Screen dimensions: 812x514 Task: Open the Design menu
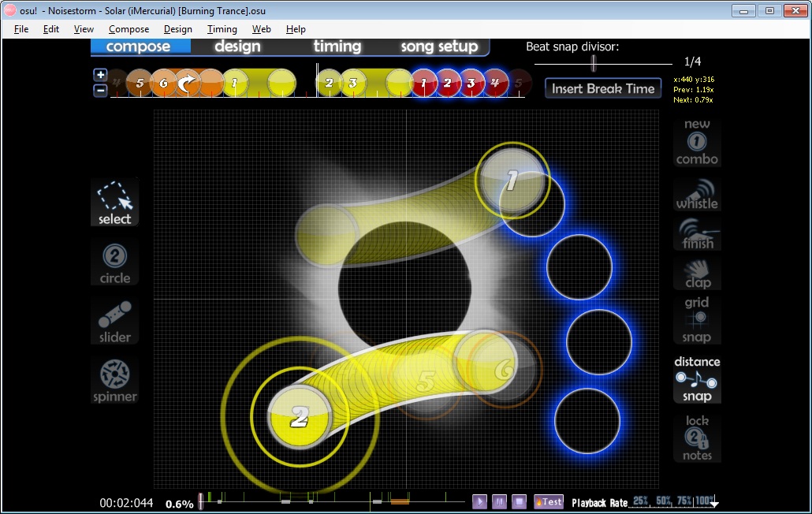[177, 29]
